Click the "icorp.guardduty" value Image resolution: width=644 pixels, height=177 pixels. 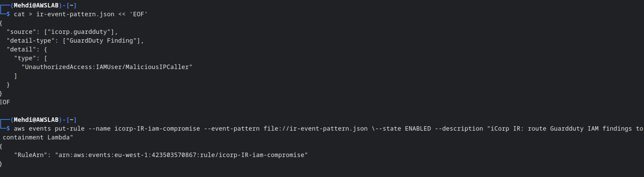point(79,32)
